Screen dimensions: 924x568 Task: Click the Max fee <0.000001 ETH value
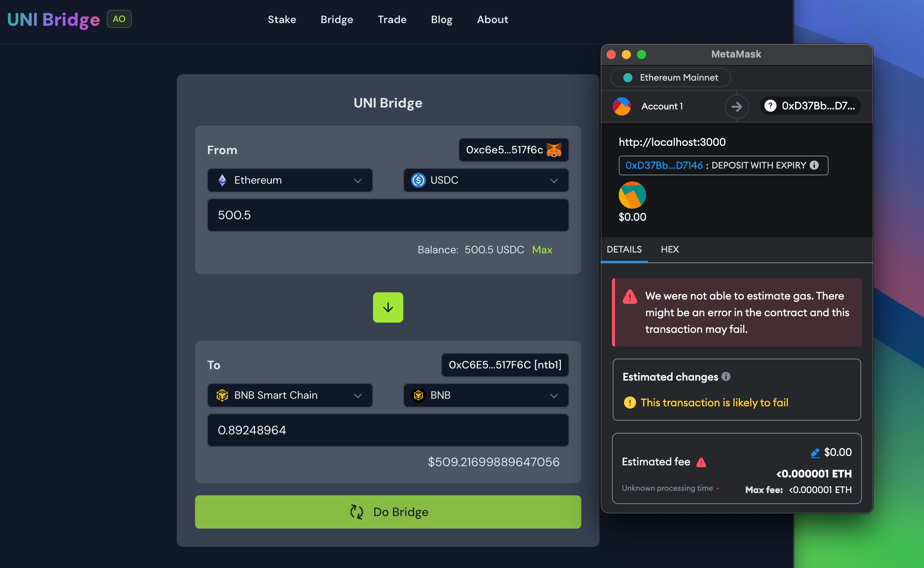point(820,490)
